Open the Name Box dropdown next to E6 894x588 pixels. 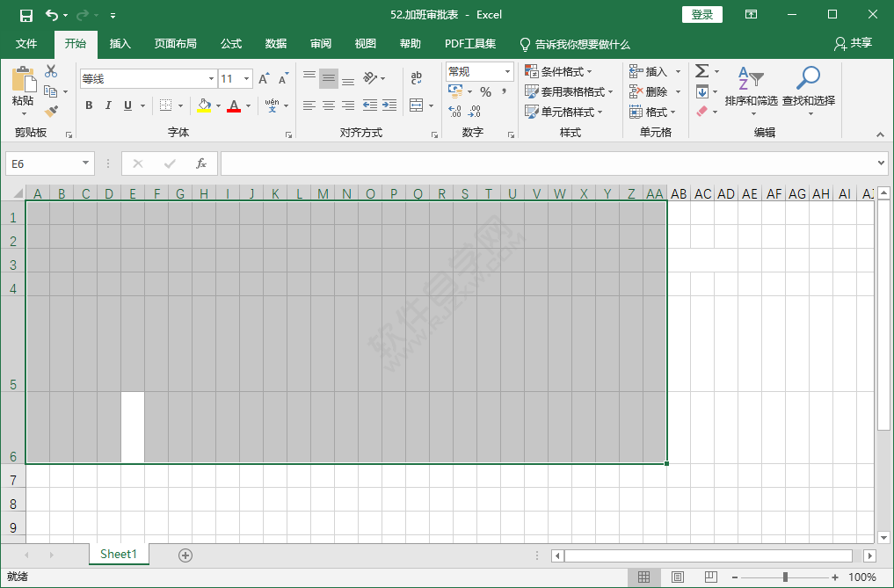pos(86,163)
